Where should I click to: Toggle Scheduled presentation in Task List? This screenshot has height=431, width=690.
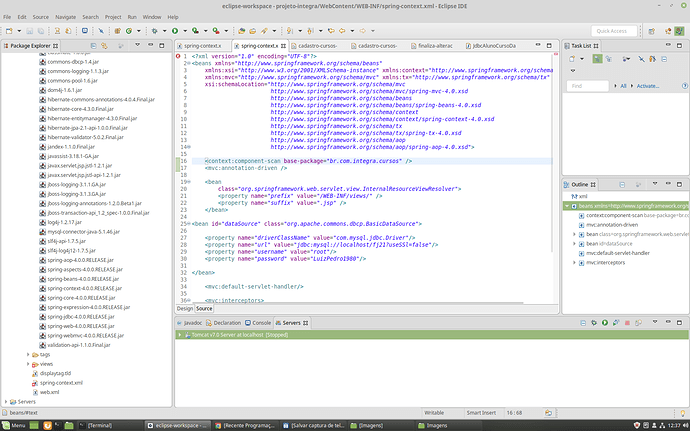point(609,59)
